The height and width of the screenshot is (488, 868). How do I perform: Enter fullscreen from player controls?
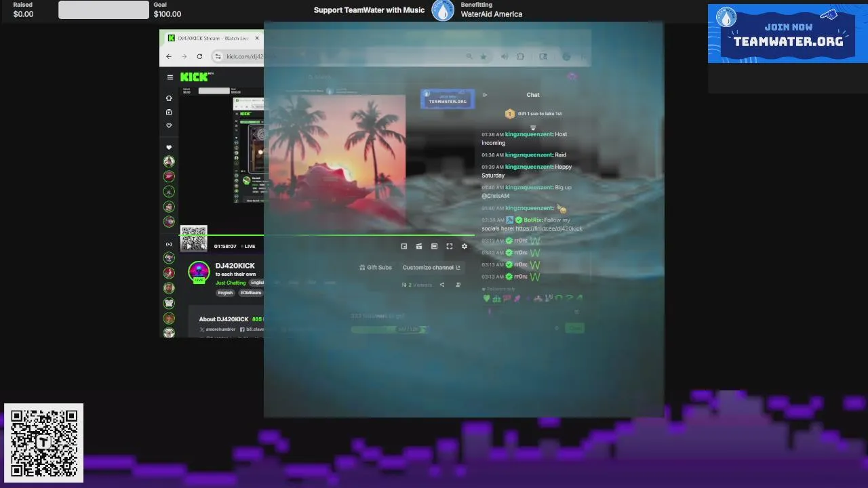449,247
